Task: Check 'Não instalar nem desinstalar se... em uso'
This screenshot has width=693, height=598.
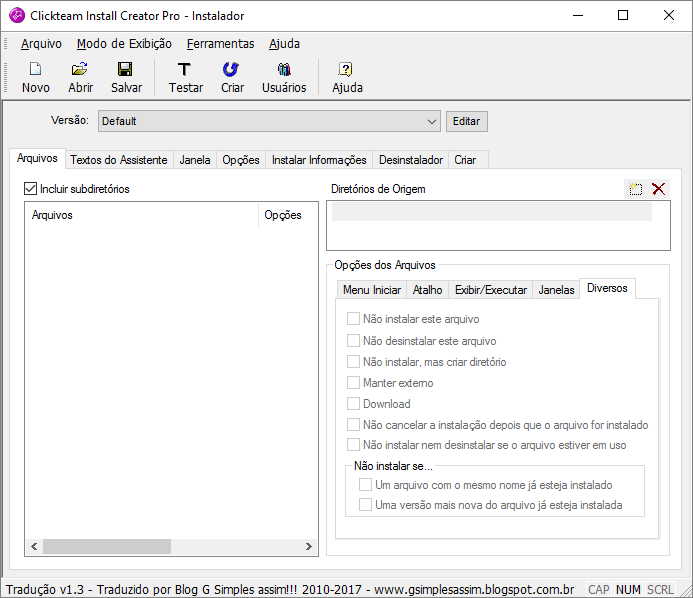Action: [x=353, y=445]
